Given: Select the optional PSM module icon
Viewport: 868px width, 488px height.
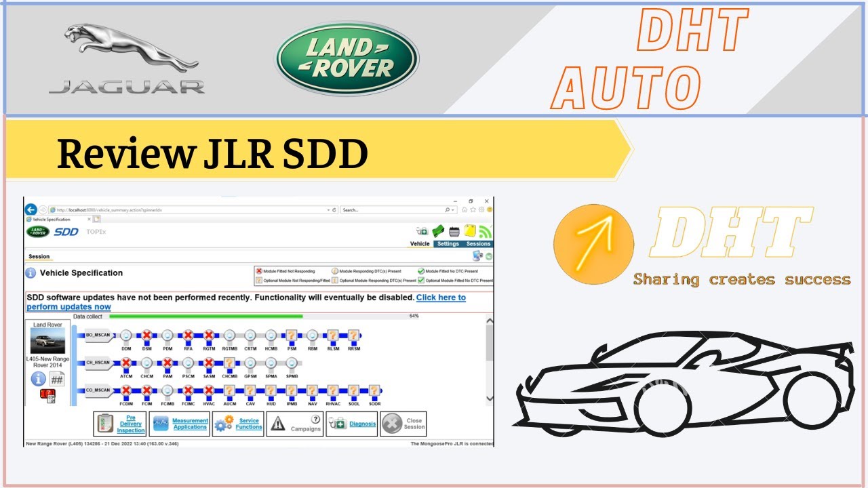Looking at the screenshot, I should click(x=292, y=335).
